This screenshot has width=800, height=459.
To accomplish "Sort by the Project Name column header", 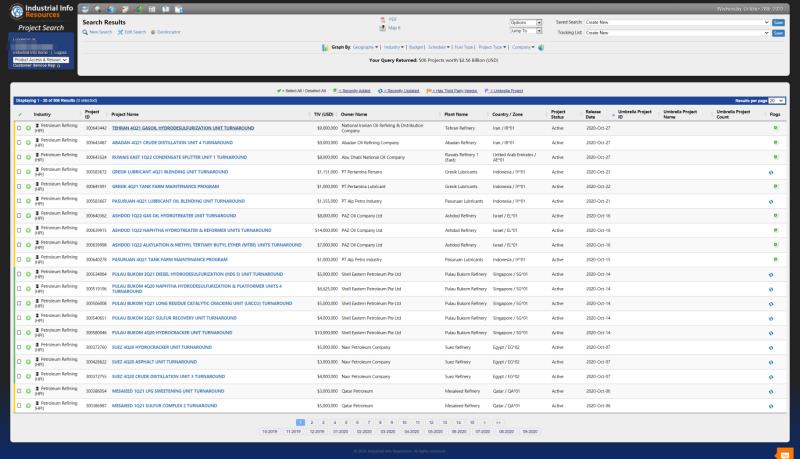I will point(125,115).
